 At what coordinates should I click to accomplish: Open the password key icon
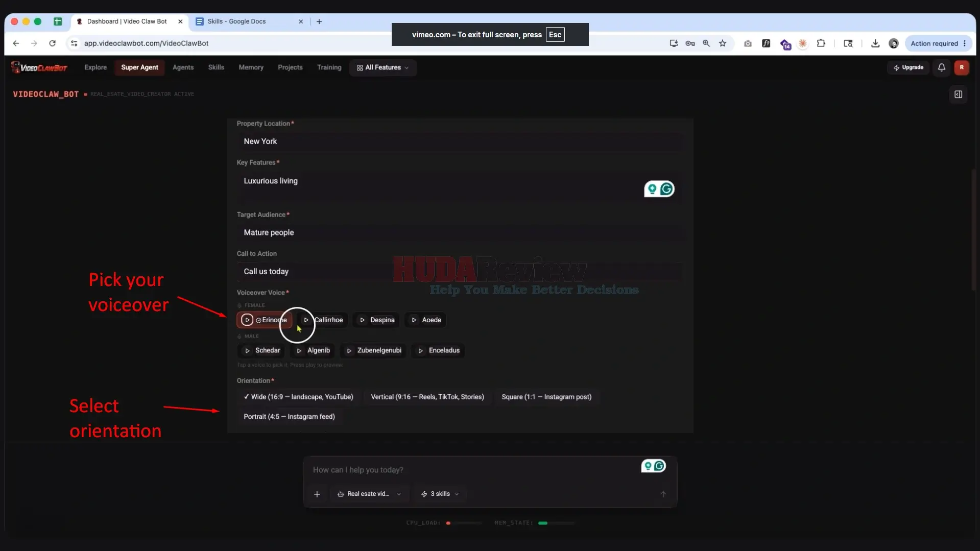pos(690,43)
